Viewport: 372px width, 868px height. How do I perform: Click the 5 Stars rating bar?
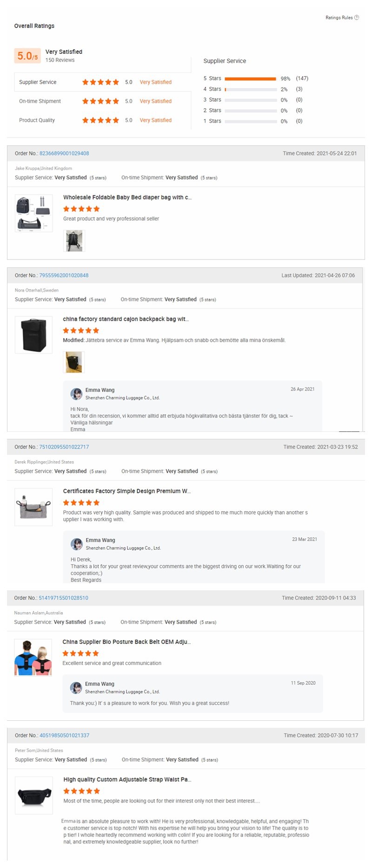[250, 78]
